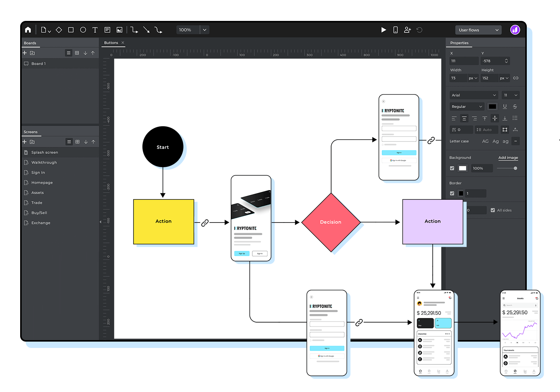The width and height of the screenshot is (560, 392).
Task: Click the add user share icon
Action: pos(407,30)
